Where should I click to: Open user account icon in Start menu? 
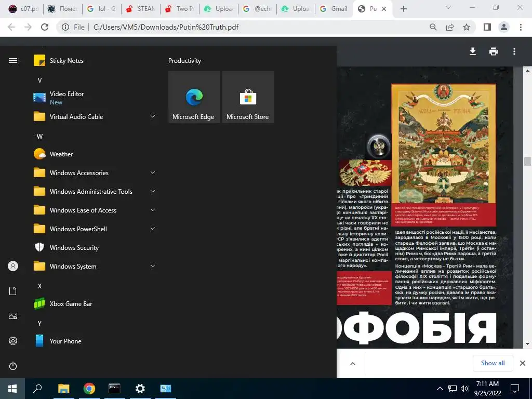(13, 266)
